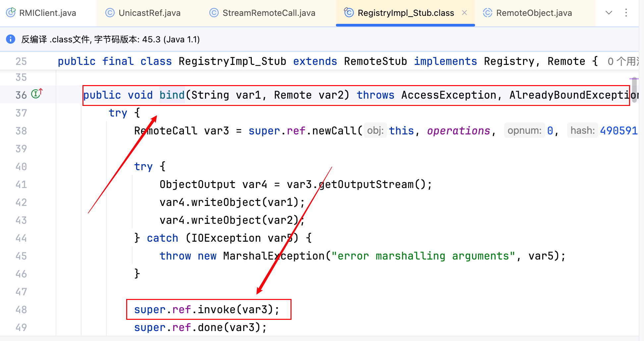Switch to the RMIClient.java tab
This screenshot has width=644, height=341.
tap(47, 13)
